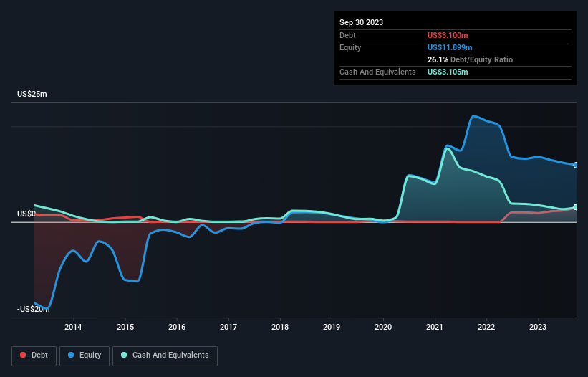
Task: Click the -US$20m y-axis label
Action: click(x=34, y=309)
